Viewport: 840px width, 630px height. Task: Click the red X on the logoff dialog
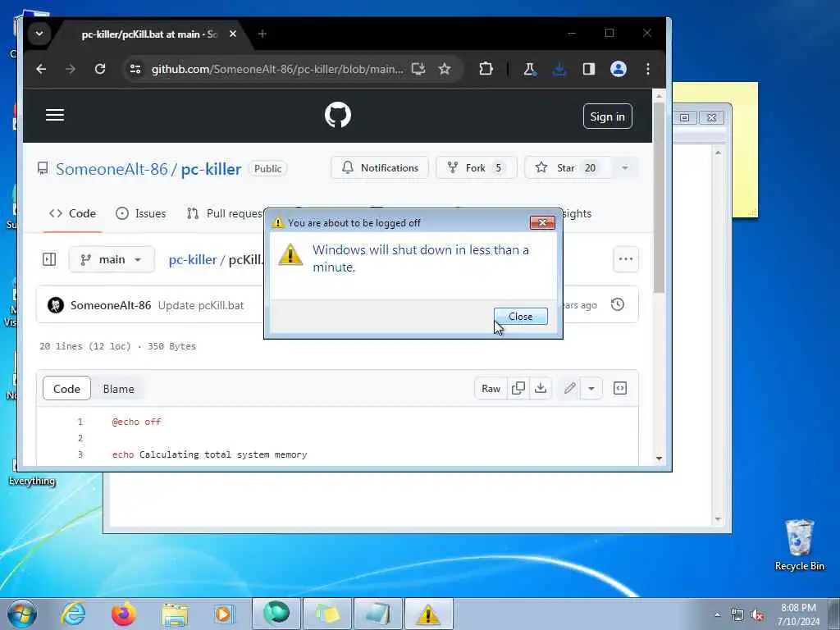542,222
